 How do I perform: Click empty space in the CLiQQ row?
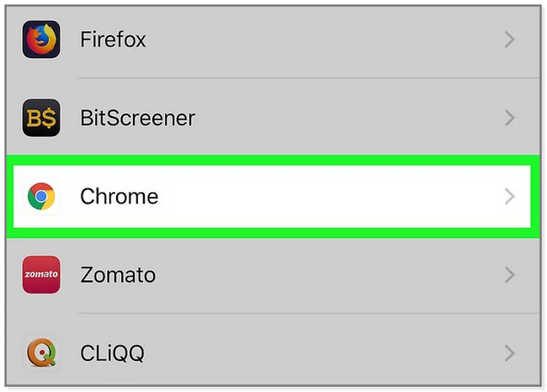[325, 353]
